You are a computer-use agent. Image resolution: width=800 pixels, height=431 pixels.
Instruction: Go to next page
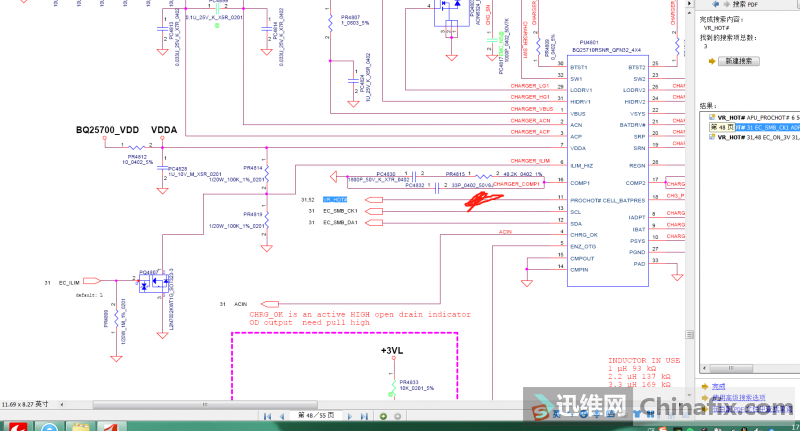coord(350,416)
